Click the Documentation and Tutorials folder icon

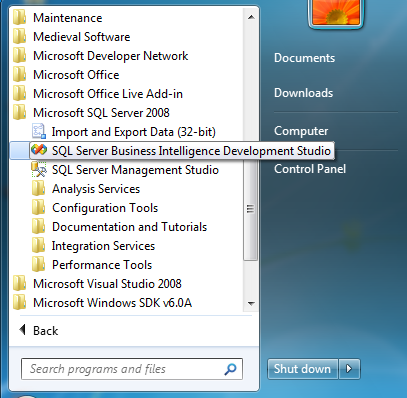click(x=38, y=227)
